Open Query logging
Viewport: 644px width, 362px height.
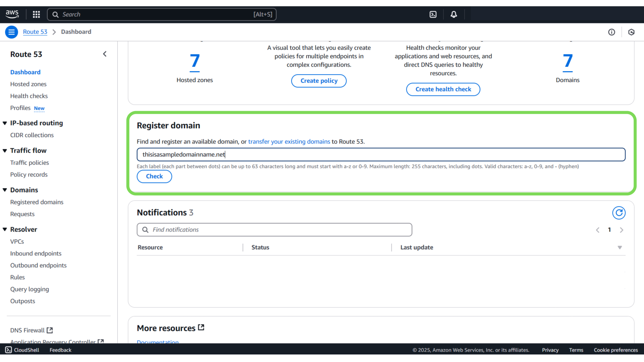[30, 289]
